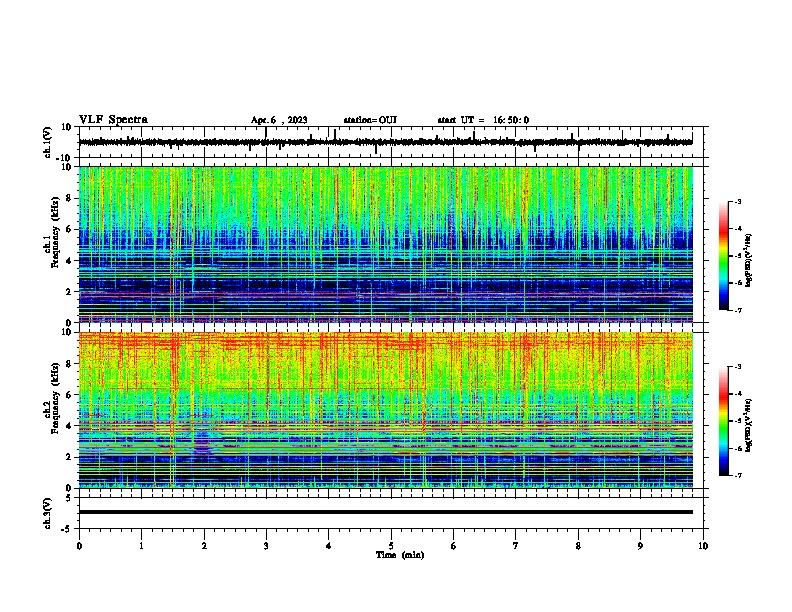The width and height of the screenshot is (792, 612).
Task: Click the "Time (min)" axis label
Action: click(400, 555)
